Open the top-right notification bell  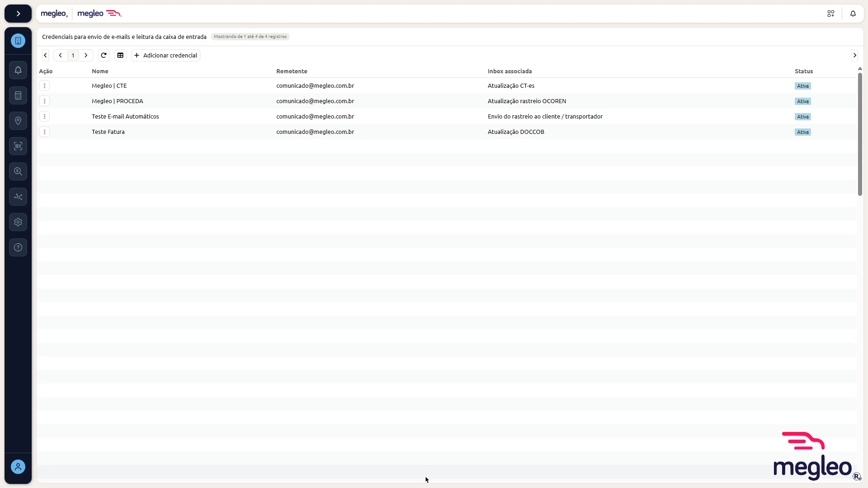[853, 14]
